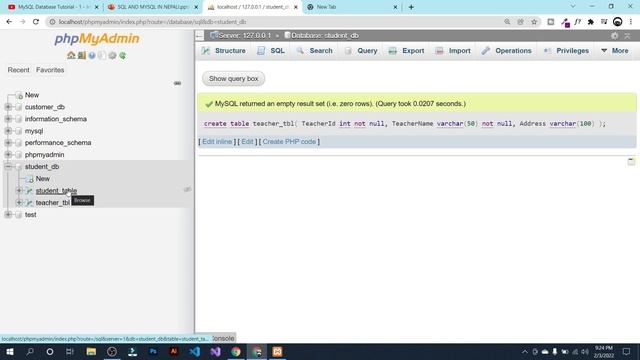
Task: Open a new browser tab with the plus
Action: [x=411, y=7]
